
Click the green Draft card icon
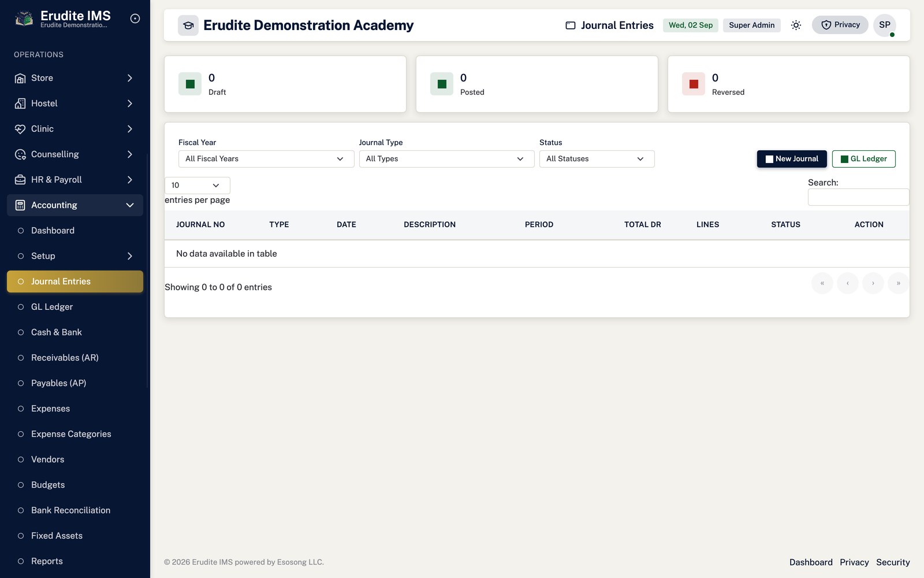[190, 84]
